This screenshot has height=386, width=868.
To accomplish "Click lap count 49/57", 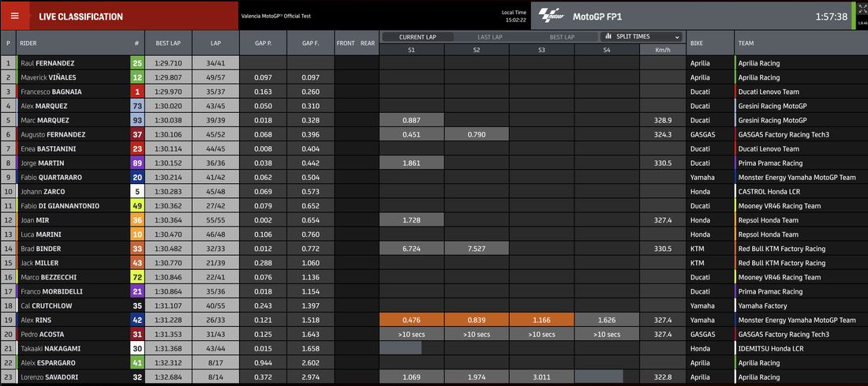I will tap(216, 77).
